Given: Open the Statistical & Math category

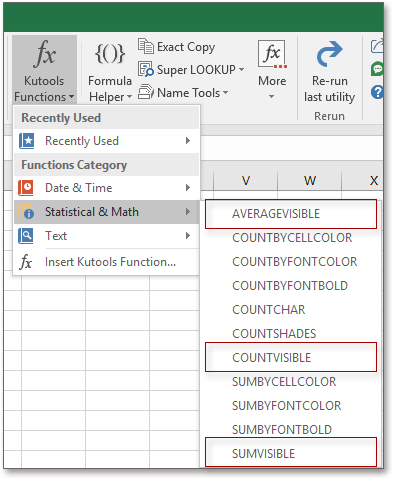Looking at the screenshot, I should coord(107,212).
